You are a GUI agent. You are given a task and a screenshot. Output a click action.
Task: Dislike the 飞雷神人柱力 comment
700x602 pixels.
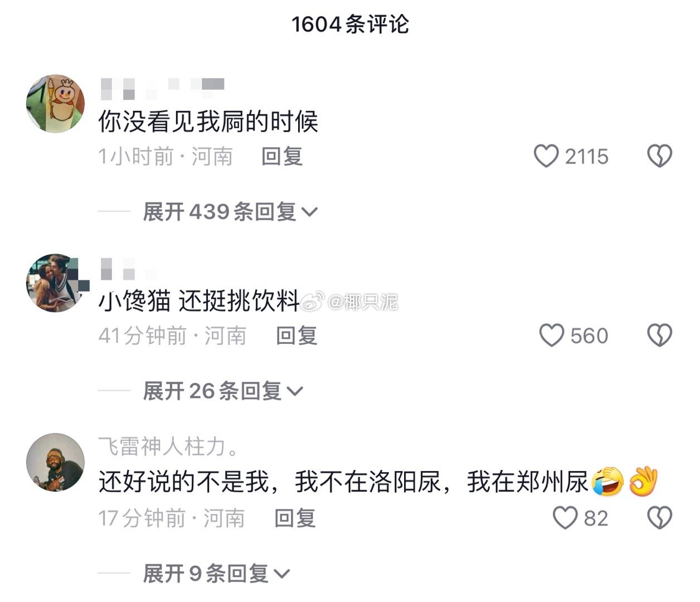pos(659,518)
